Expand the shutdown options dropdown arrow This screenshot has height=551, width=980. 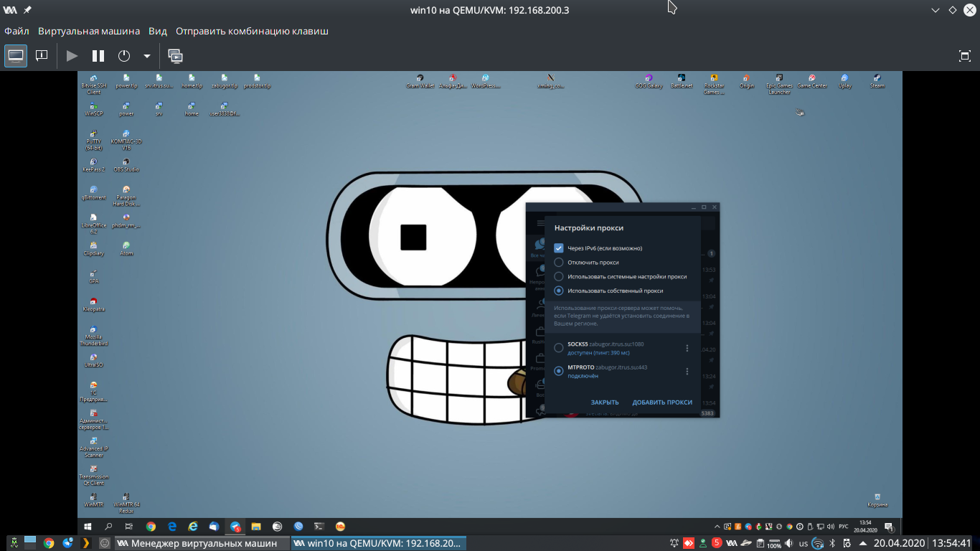coord(147,55)
